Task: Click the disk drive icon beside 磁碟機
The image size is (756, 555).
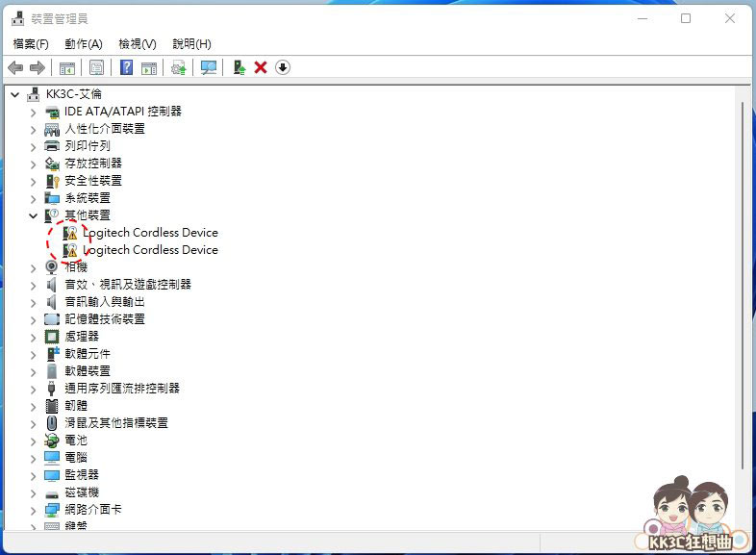Action: point(52,493)
